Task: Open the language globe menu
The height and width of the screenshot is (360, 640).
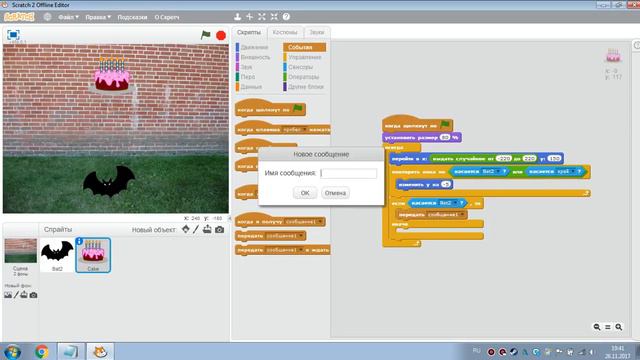Action: pos(47,17)
